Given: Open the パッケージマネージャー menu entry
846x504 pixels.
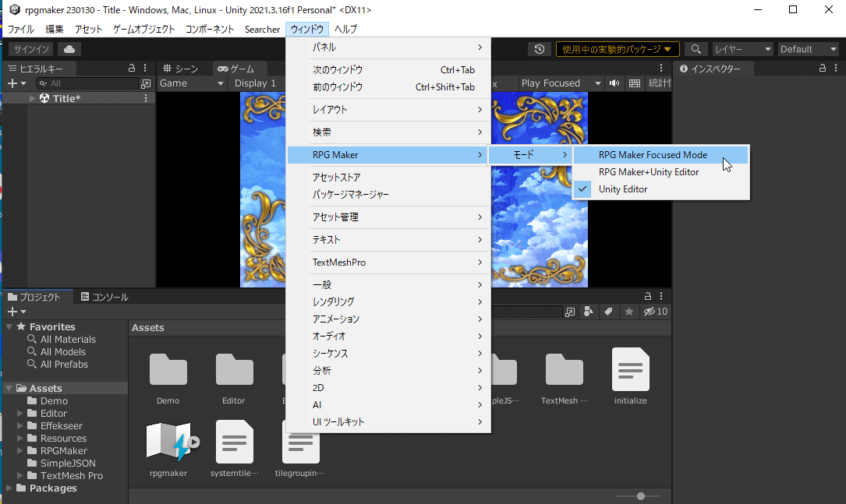Looking at the screenshot, I should tap(350, 194).
